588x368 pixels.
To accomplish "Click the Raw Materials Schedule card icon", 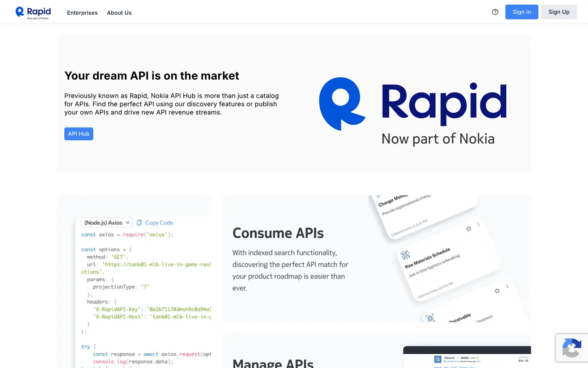I will click(405, 255).
